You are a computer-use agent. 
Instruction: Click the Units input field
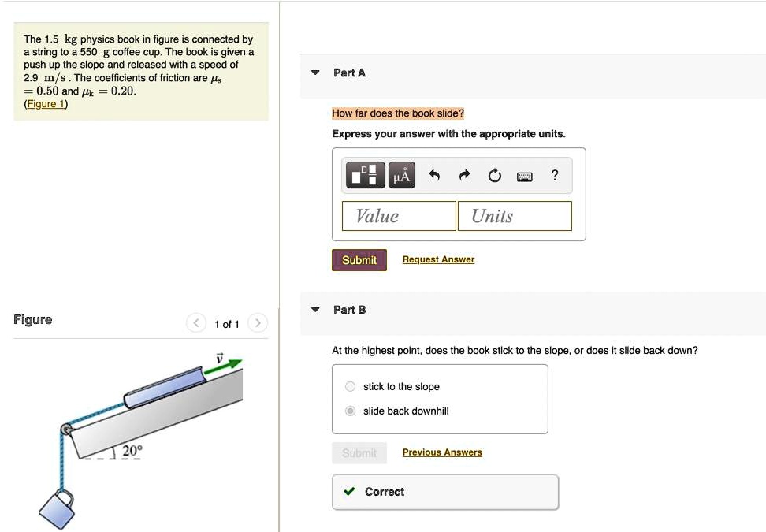[x=515, y=216]
